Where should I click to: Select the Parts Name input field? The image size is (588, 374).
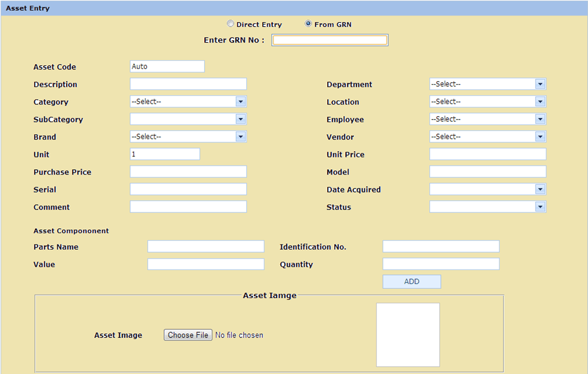point(205,246)
